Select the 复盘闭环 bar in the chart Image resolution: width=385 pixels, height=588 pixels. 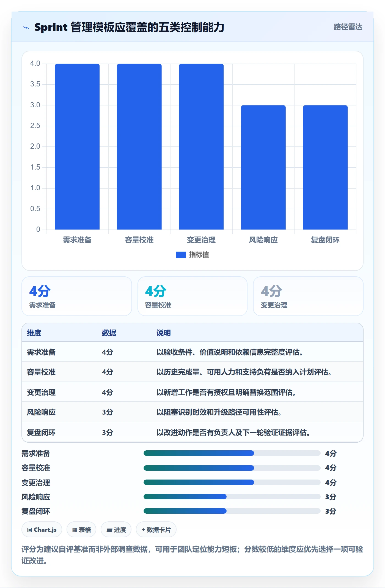(325, 167)
